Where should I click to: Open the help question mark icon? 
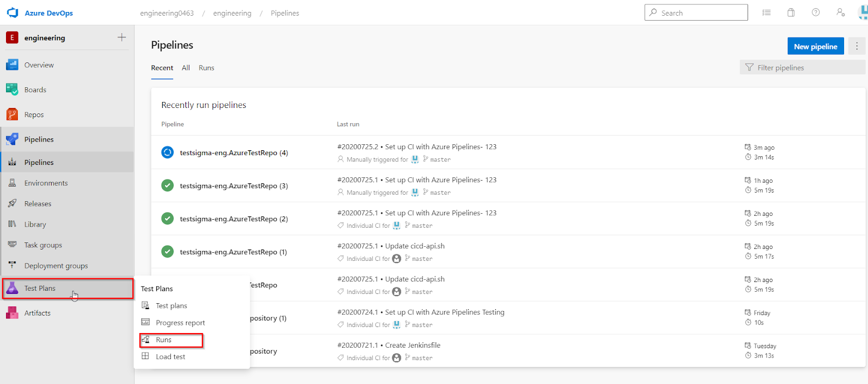[815, 12]
